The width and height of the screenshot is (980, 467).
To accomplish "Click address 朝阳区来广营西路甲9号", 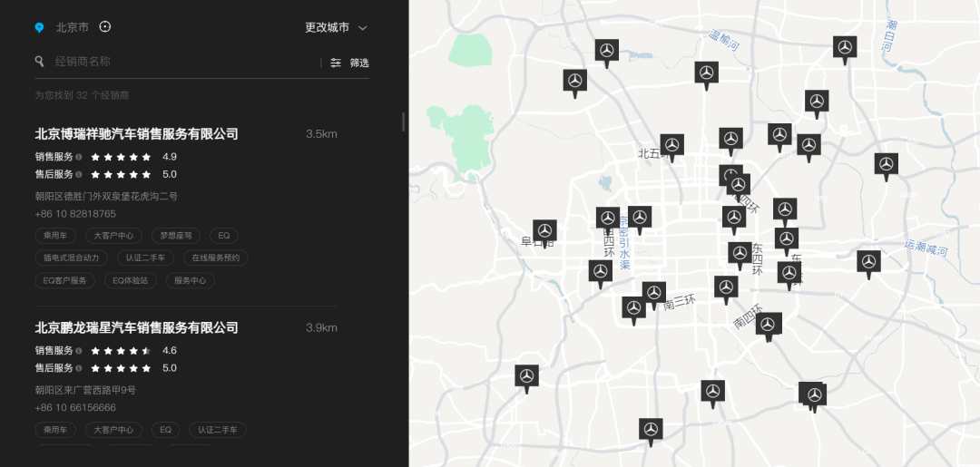I will click(x=85, y=390).
